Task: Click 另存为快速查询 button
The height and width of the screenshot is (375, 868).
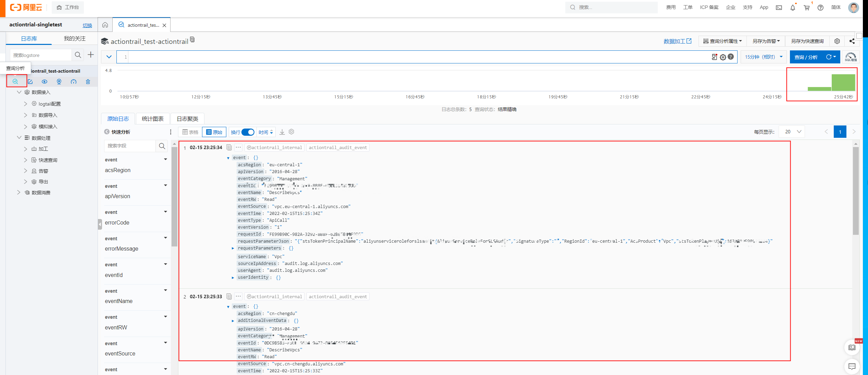Action: point(807,41)
